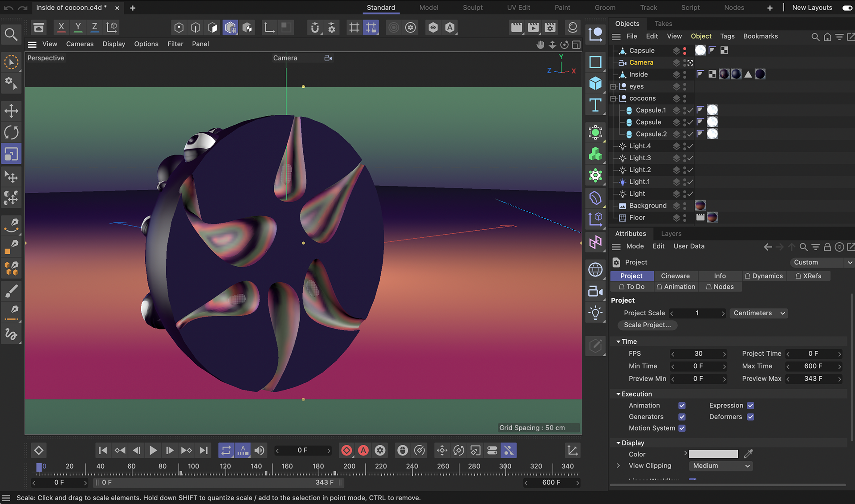Viewport: 855px width, 504px height.
Task: Click the Text spline tool icon
Action: click(595, 106)
